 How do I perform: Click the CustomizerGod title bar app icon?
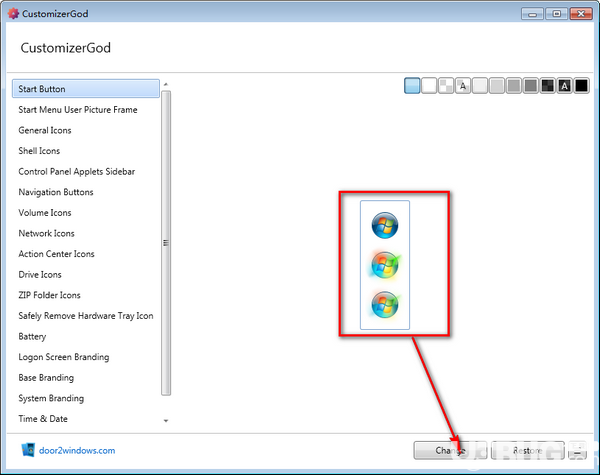point(13,13)
